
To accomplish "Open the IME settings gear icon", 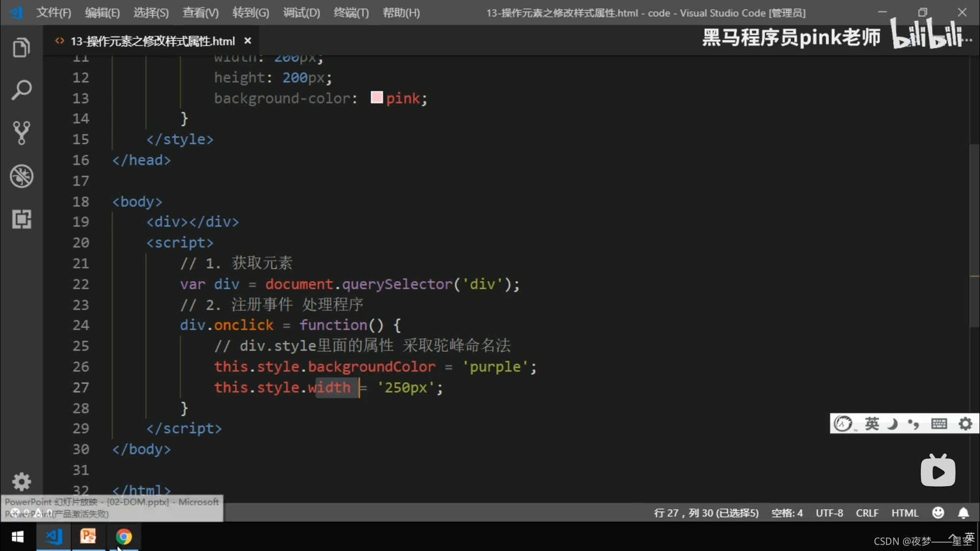I will [x=965, y=423].
